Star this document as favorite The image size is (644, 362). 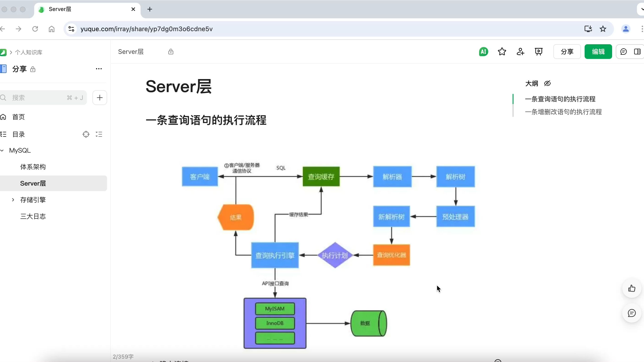502,52
